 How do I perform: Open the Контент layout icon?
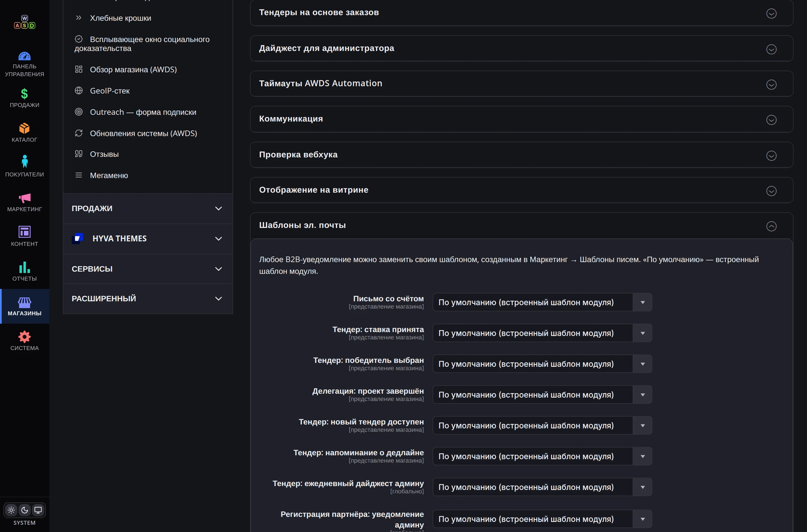pyautogui.click(x=24, y=232)
